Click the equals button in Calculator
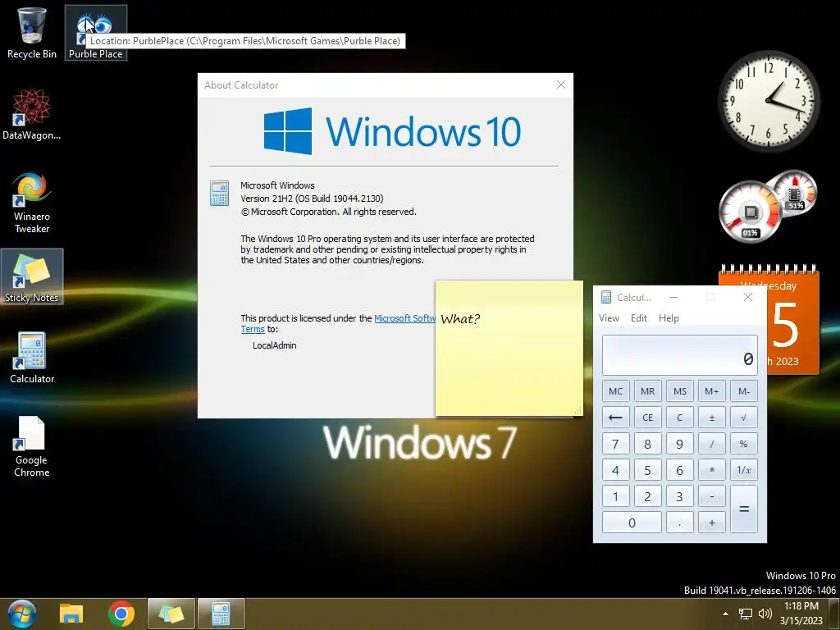 tap(744, 509)
